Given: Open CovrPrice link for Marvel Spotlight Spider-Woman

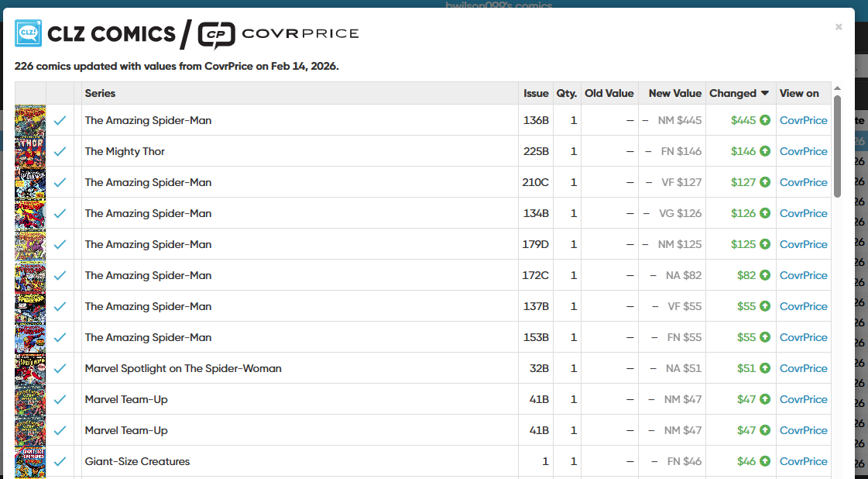Looking at the screenshot, I should click(x=803, y=368).
